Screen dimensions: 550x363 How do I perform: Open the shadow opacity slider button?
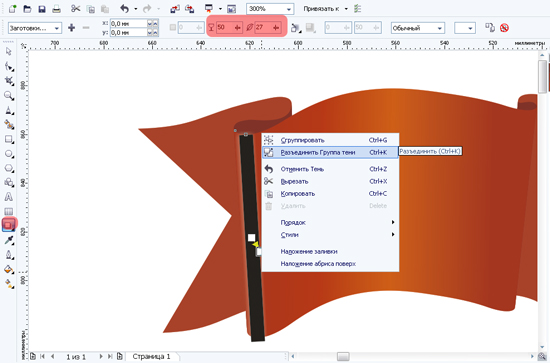click(237, 27)
